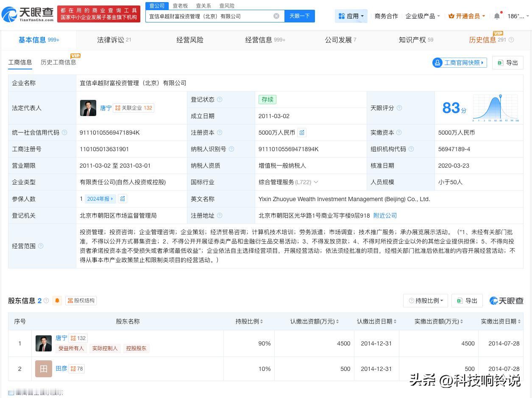Click 田彦's 78 related companies tag

tap(77, 368)
